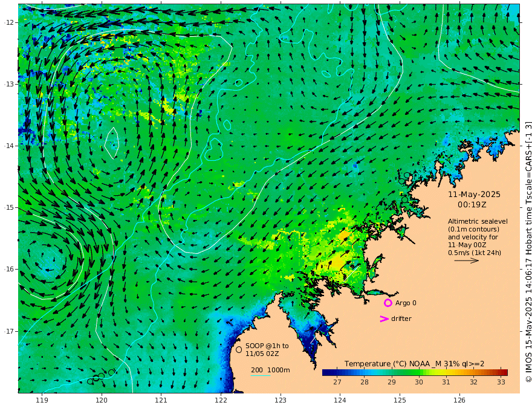The width and height of the screenshot is (532, 411).
Task: Click the 'drifter' legend label
Action: pyautogui.click(x=401, y=319)
